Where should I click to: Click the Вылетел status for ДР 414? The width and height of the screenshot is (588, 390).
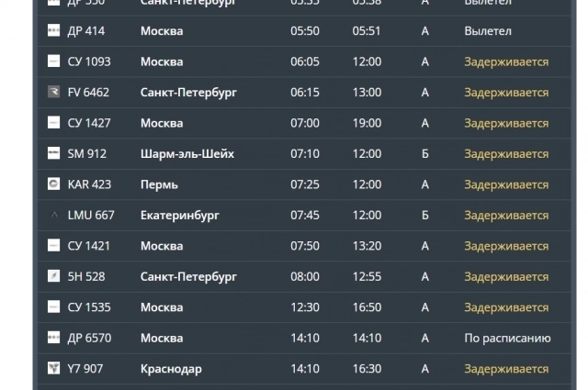[488, 31]
